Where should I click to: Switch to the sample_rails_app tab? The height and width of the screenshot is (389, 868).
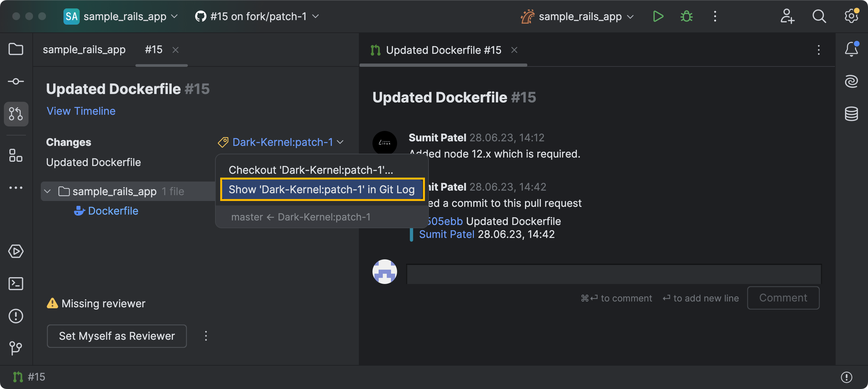point(84,50)
